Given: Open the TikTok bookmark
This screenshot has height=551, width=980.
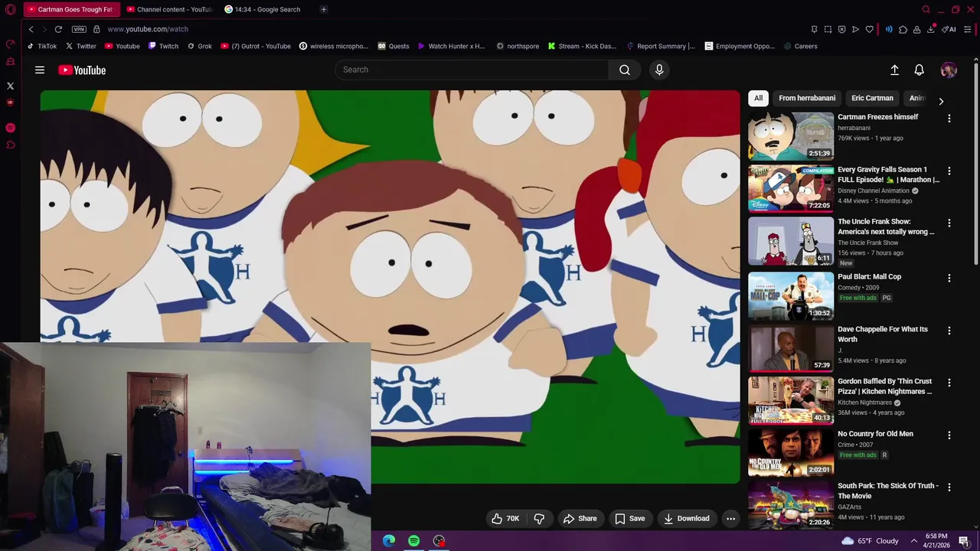Looking at the screenshot, I should click(42, 46).
